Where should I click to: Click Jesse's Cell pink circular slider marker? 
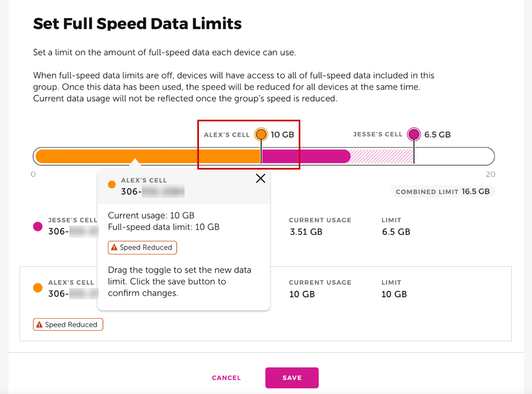[x=413, y=134]
